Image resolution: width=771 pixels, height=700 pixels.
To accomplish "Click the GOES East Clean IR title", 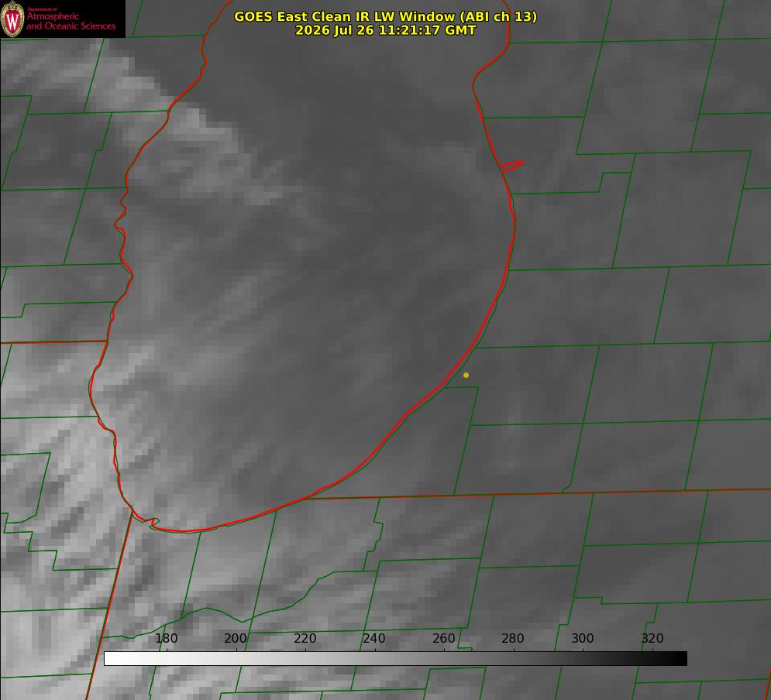I will (386, 16).
